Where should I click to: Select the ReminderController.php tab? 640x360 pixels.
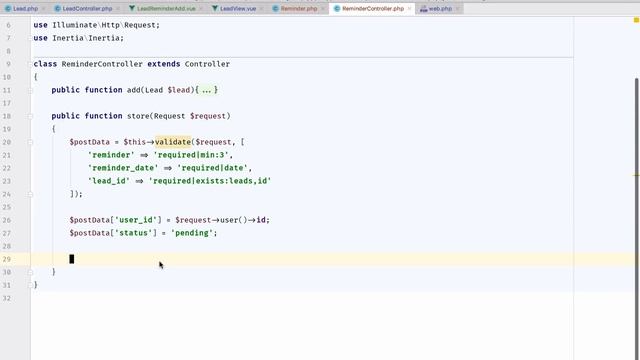(373, 9)
